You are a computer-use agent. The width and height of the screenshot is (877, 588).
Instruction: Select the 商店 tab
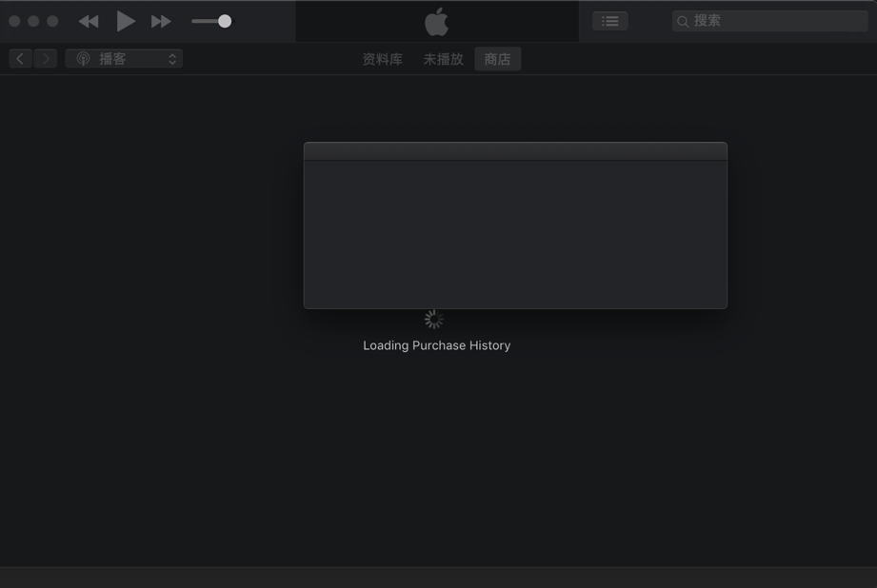click(498, 59)
